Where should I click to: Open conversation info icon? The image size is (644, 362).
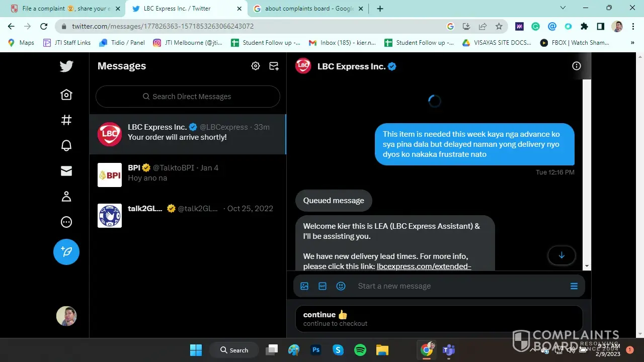pyautogui.click(x=577, y=66)
